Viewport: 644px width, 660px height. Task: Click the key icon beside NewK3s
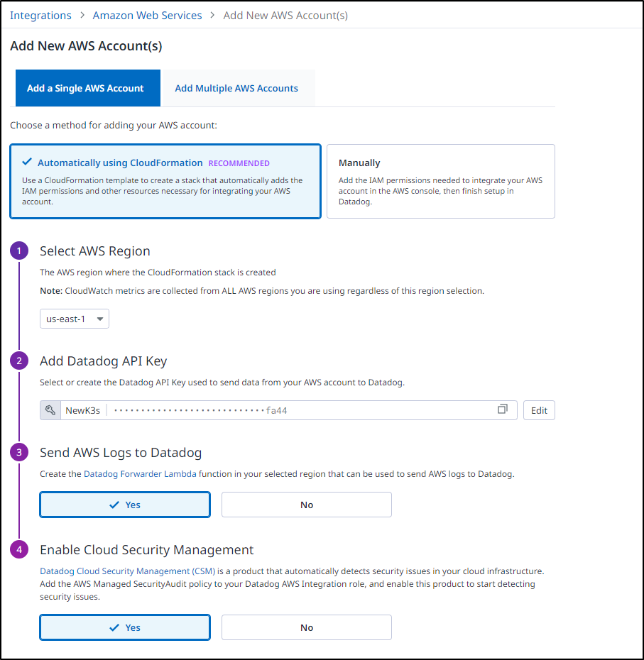(50, 410)
